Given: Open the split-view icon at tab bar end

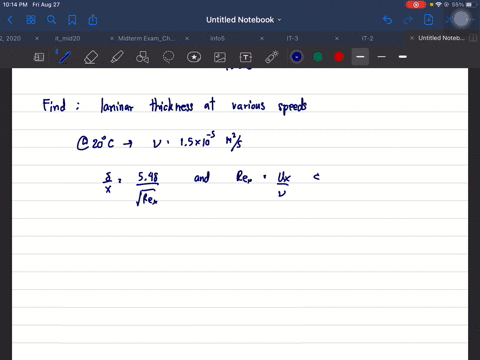Looking at the screenshot, I should point(473,38).
